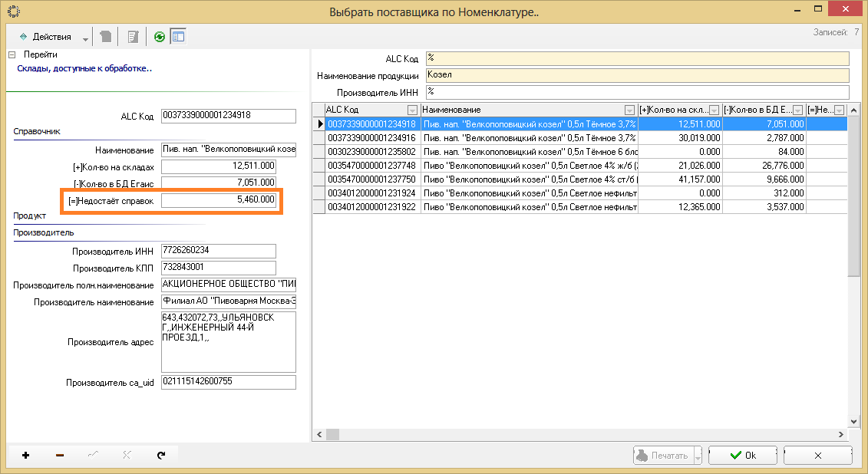Collapse the Перейти section
Viewport: 868px width, 474px height.
click(x=12, y=54)
